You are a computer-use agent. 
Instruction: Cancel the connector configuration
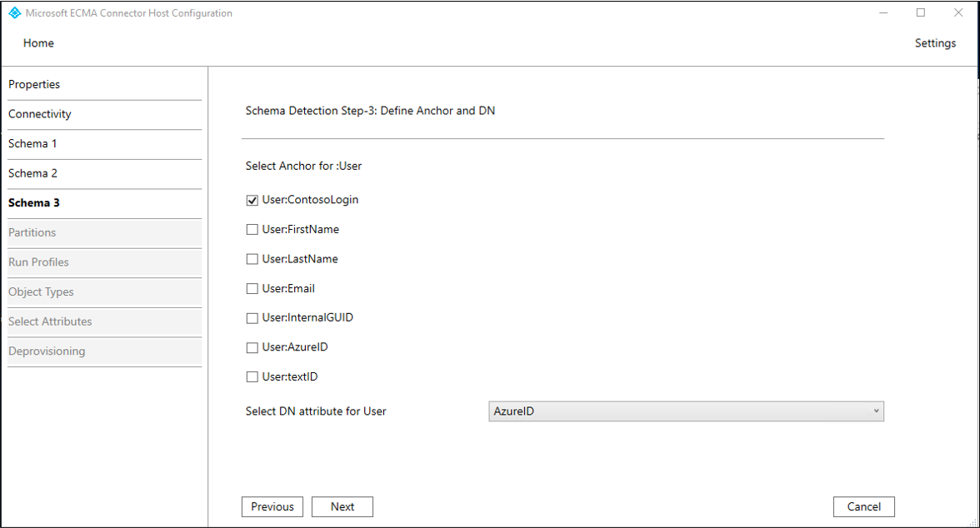(x=863, y=507)
